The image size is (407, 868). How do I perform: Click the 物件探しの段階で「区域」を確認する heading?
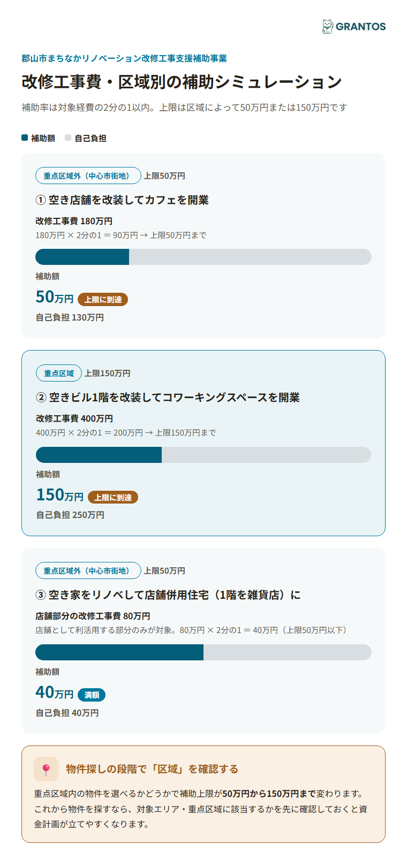pyautogui.click(x=152, y=769)
